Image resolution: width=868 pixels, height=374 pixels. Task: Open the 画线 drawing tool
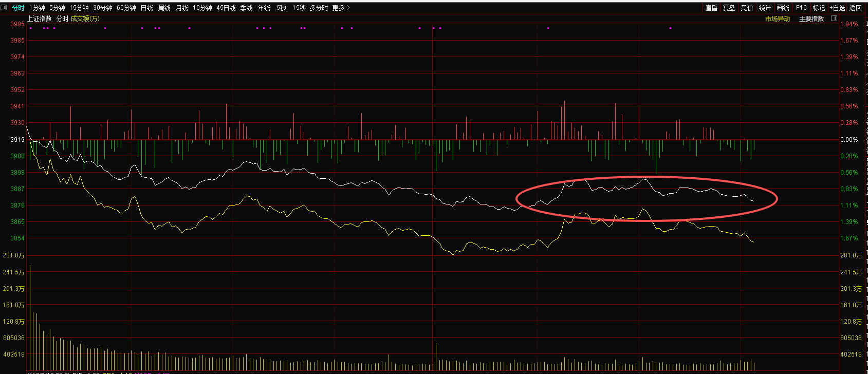(783, 8)
